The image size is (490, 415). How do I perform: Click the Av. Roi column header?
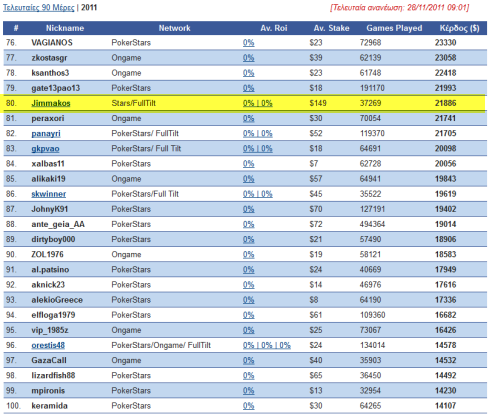point(274,28)
